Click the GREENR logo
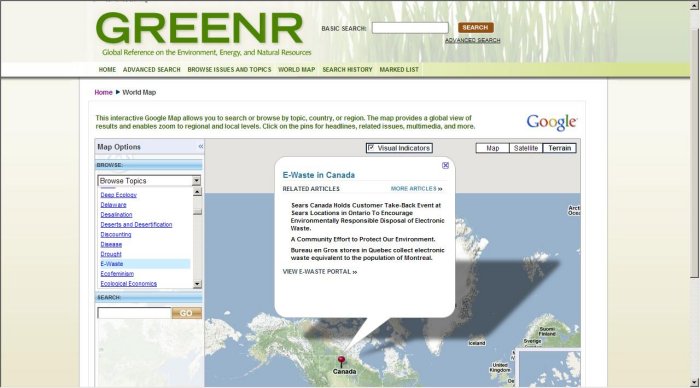 pyautogui.click(x=199, y=29)
